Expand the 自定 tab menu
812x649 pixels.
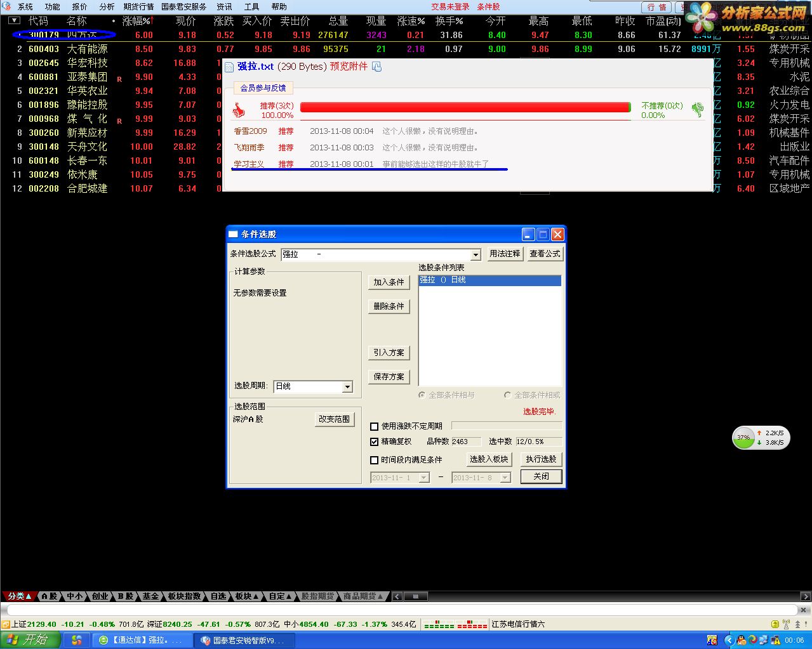pos(280,596)
